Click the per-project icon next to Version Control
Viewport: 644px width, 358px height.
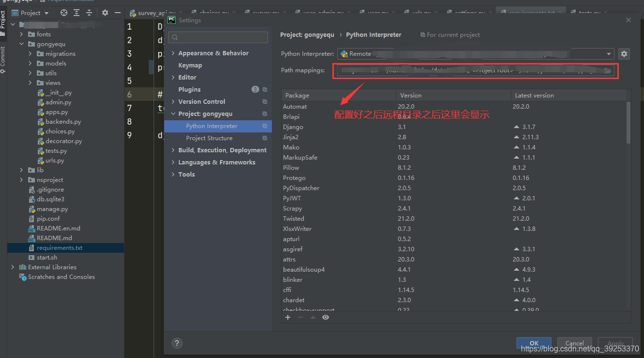(x=265, y=102)
